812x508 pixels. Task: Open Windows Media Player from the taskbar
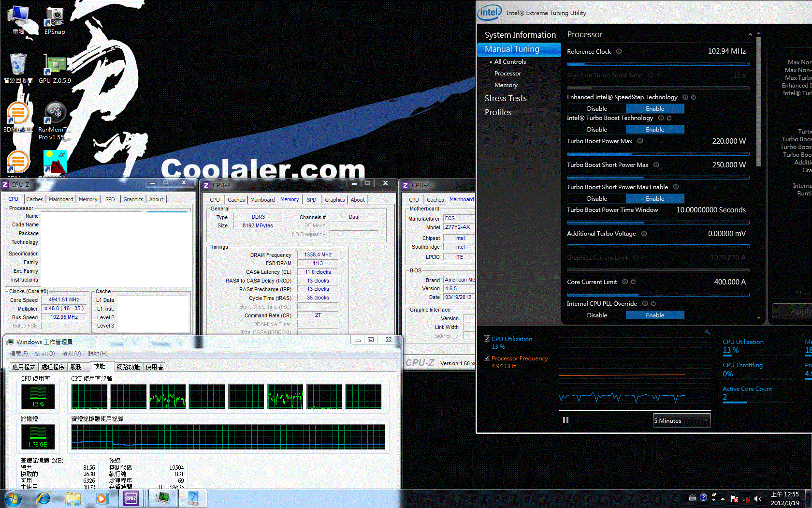[101, 498]
